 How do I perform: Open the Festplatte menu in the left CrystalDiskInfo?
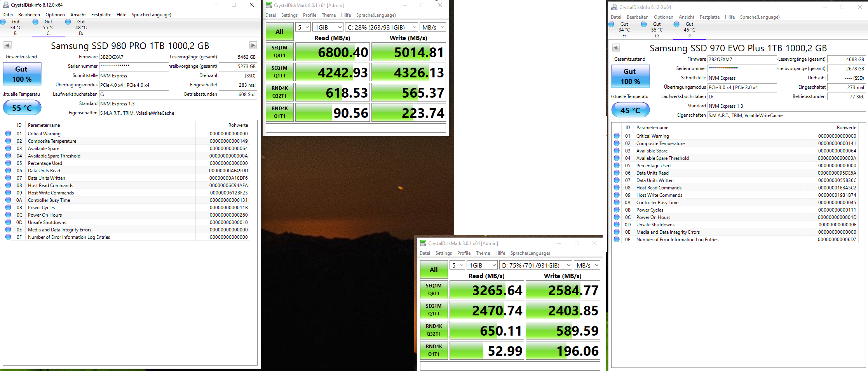click(x=101, y=15)
